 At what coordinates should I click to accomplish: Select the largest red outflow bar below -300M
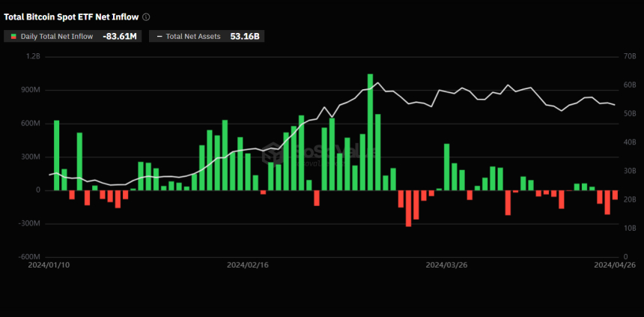click(408, 208)
